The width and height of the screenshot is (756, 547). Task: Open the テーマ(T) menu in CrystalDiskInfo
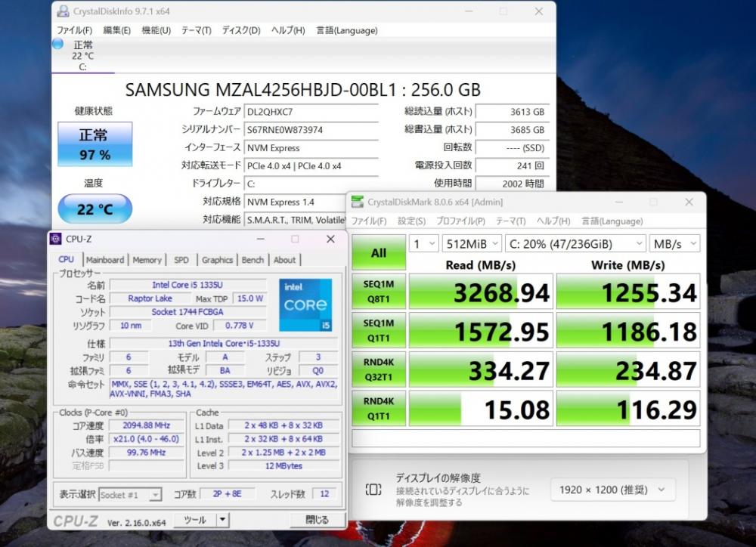click(x=197, y=30)
